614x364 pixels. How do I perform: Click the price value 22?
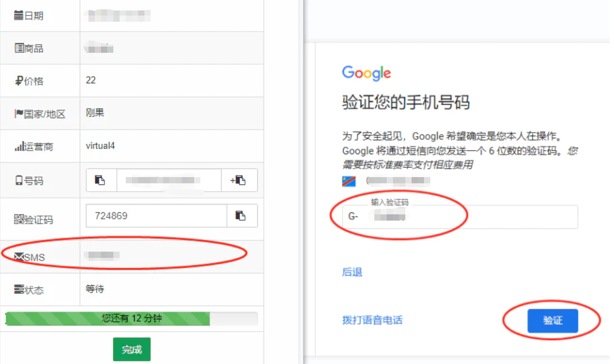click(x=91, y=80)
